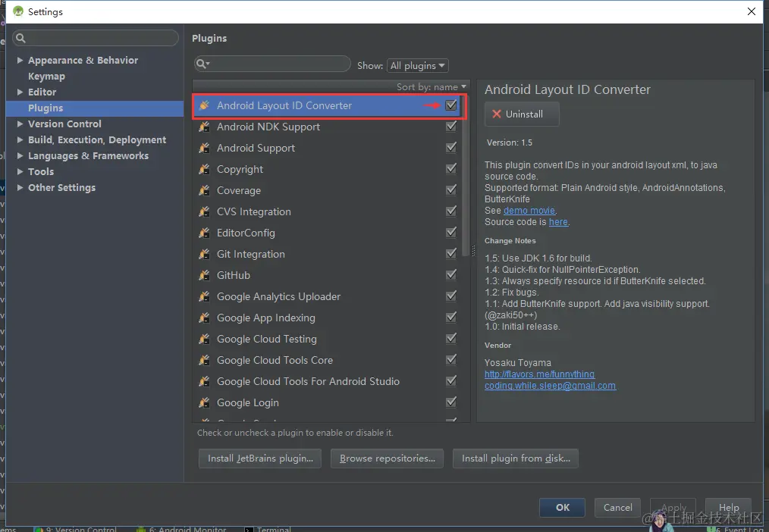This screenshot has height=532, width=769.
Task: Click the Google Login plugin icon
Action: coord(204,402)
